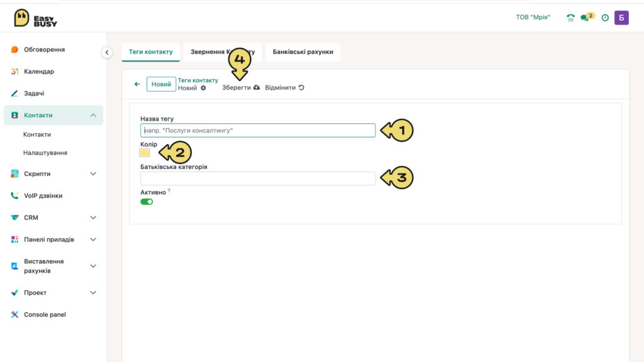Screen dimensions: 644x362
Task: Click the Проект checkmark icon
Action: [14, 293]
